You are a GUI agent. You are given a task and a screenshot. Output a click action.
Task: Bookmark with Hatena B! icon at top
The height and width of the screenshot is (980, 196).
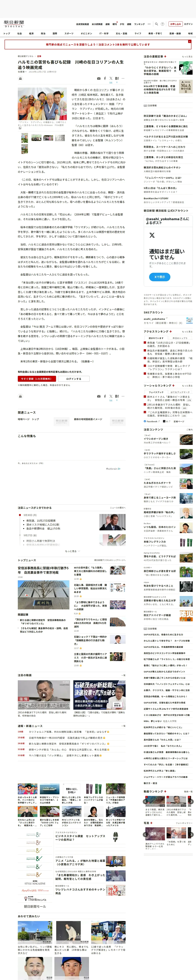[x=117, y=78]
